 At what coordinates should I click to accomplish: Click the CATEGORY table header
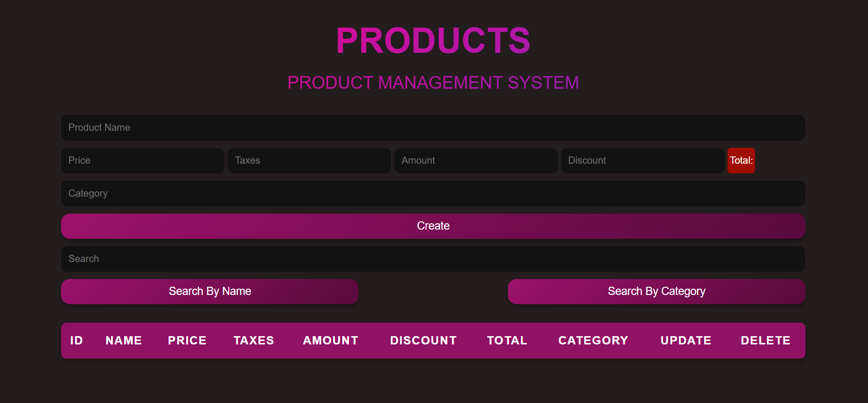tap(593, 341)
